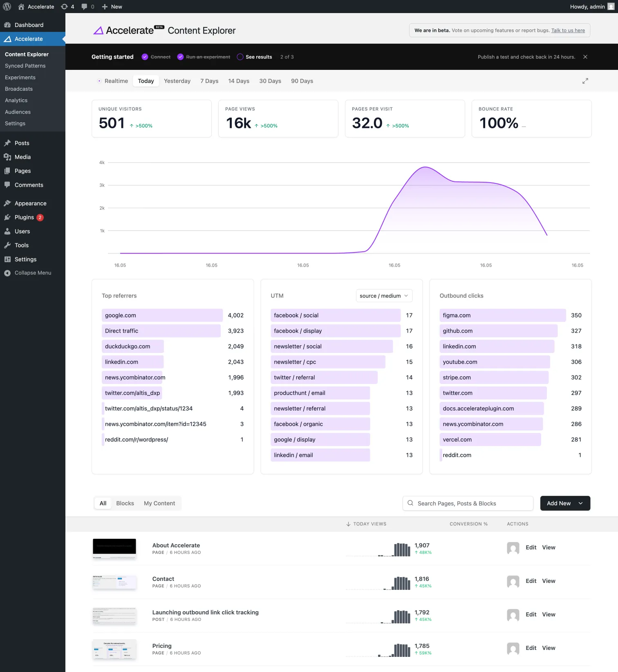Open the Users menu item
The width and height of the screenshot is (618, 672).
(33, 231)
